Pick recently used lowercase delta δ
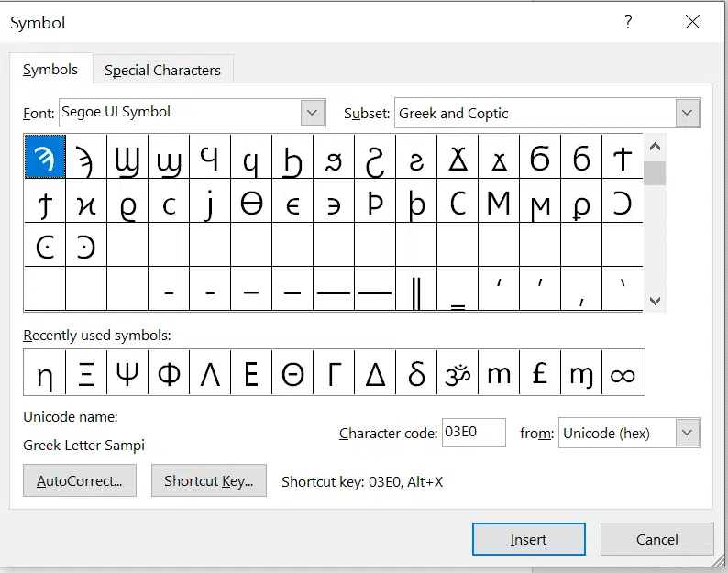The width and height of the screenshot is (728, 573). [x=416, y=372]
